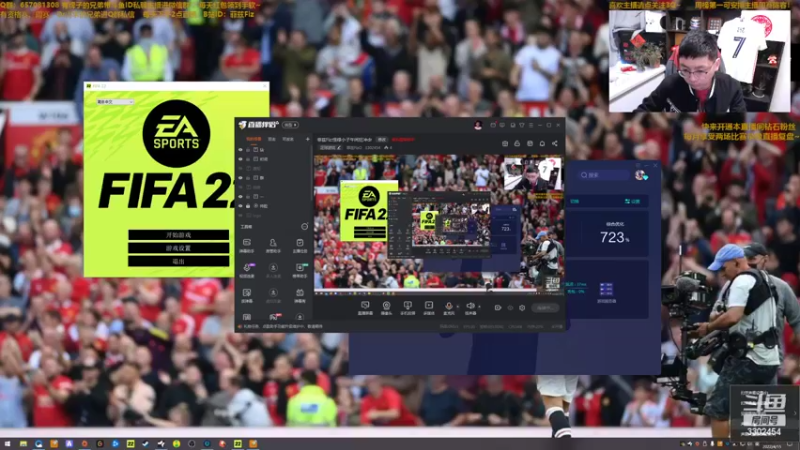Open first toolbox tool in top row
The image size is (800, 450).
click(246, 245)
